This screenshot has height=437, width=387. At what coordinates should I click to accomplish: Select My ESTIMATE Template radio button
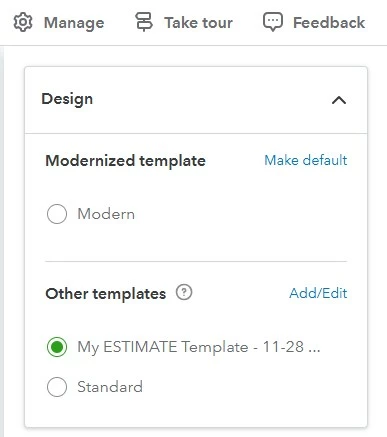[57, 347]
